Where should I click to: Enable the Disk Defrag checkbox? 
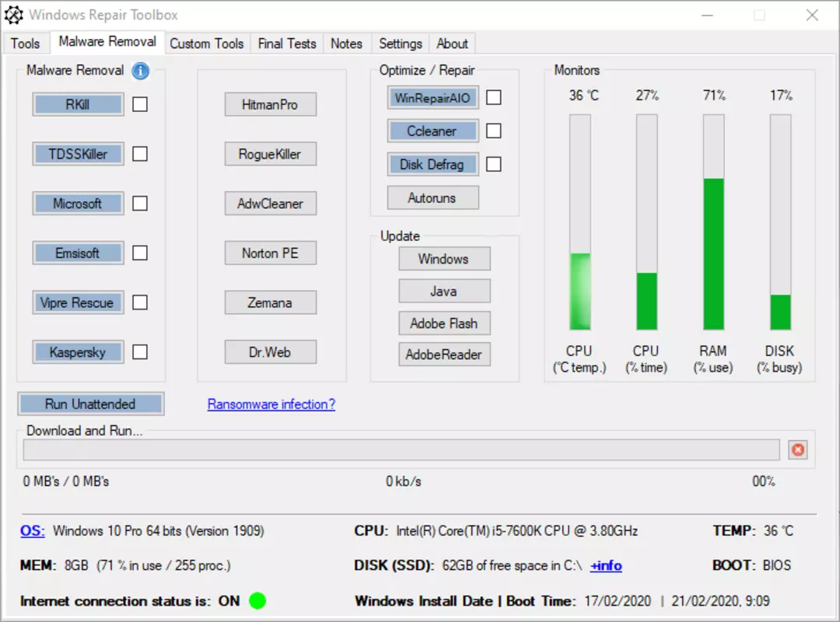(493, 164)
